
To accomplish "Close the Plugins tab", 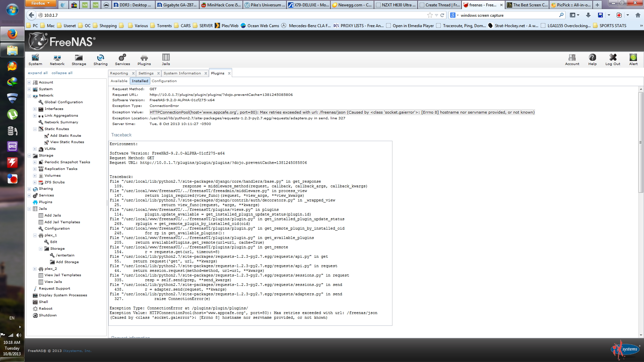I will tap(229, 73).
